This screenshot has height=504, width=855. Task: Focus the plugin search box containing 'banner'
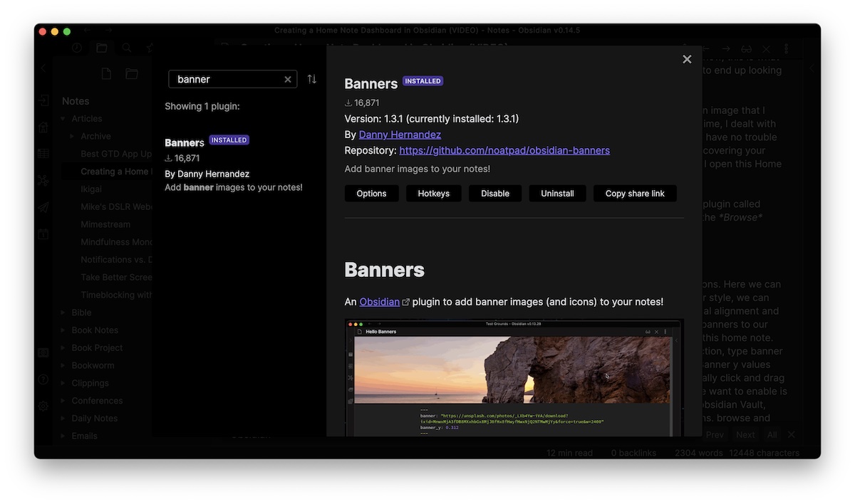232,79
